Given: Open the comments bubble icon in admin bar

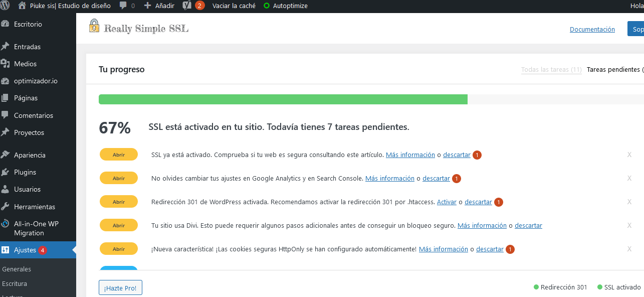Looking at the screenshot, I should (x=123, y=6).
